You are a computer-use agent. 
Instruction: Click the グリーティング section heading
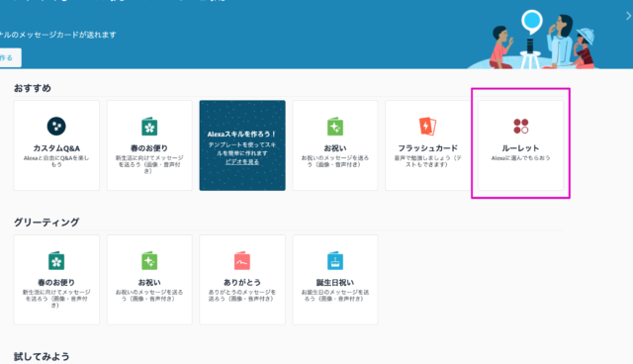pos(46,222)
